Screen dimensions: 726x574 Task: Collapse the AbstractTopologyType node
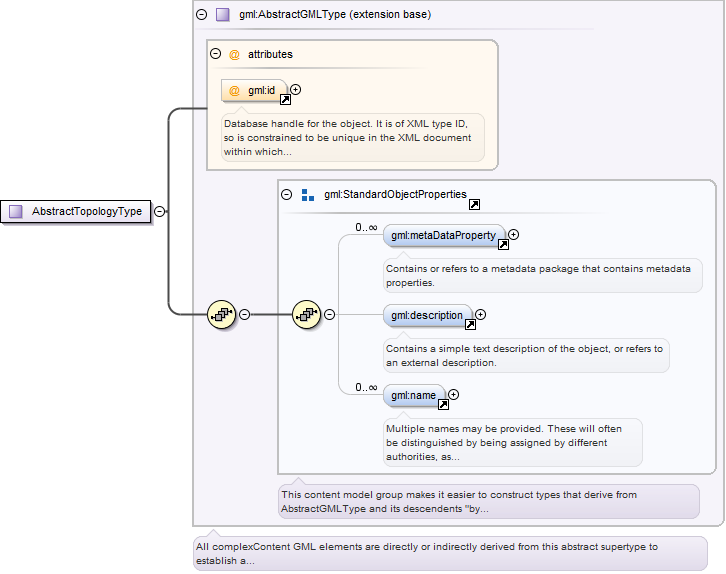pos(159,212)
